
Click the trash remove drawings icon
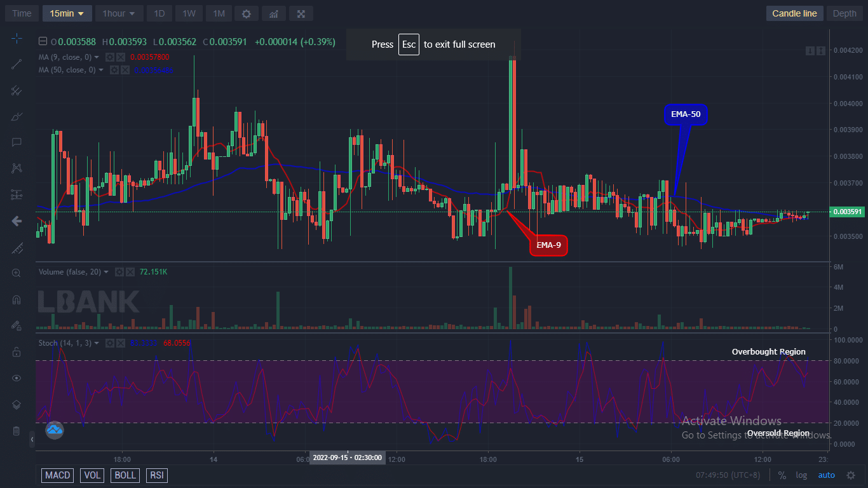pyautogui.click(x=17, y=431)
